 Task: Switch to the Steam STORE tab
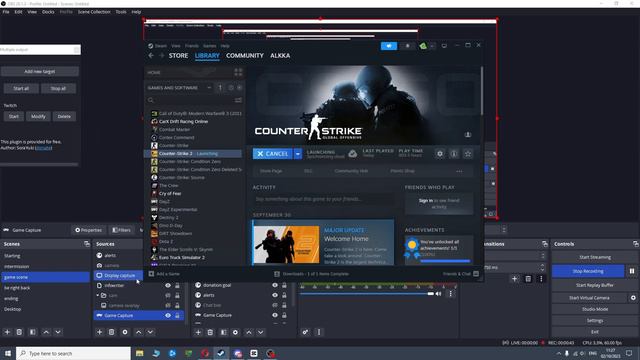pos(178,56)
